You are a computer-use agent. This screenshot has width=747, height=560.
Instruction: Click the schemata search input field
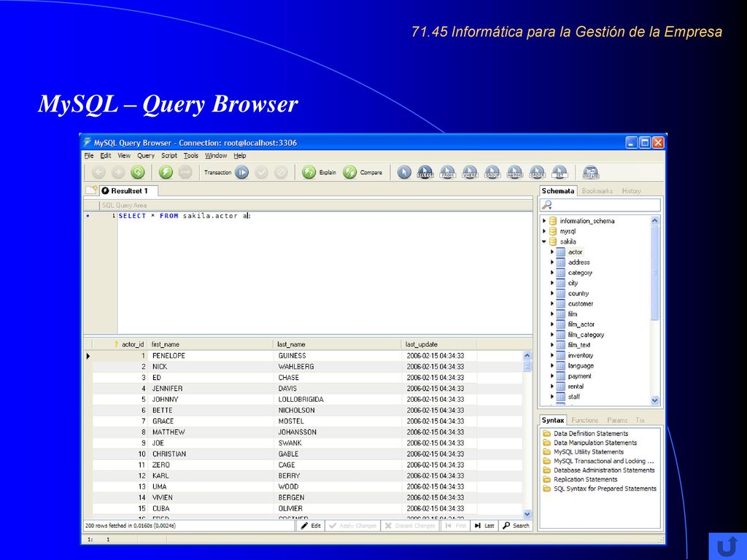pos(600,205)
